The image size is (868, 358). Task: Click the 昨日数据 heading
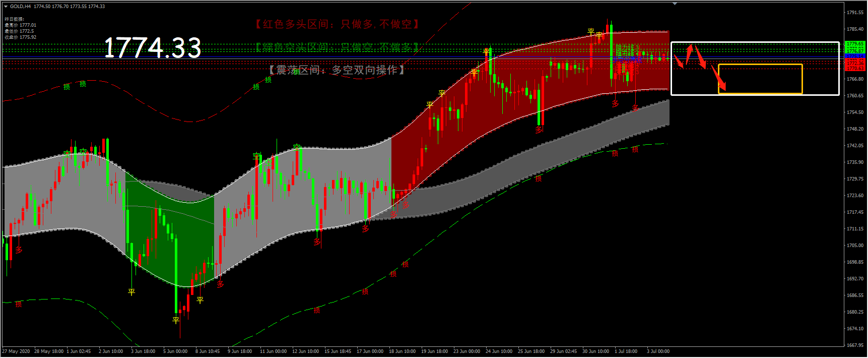click(14, 19)
